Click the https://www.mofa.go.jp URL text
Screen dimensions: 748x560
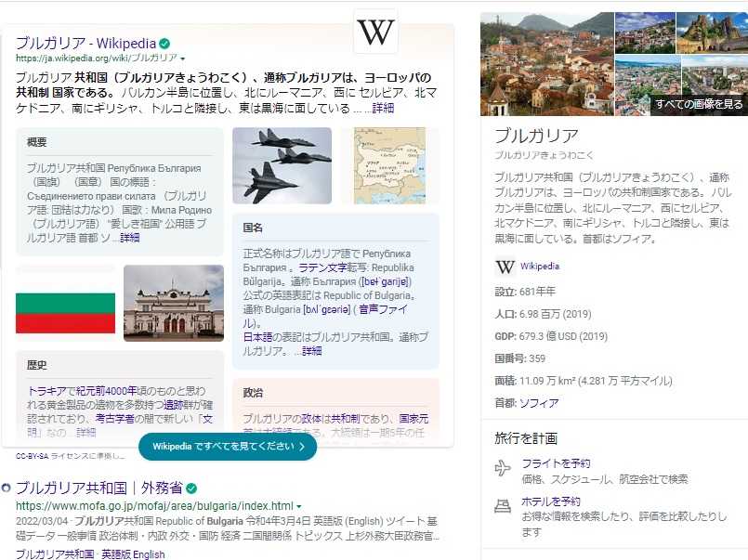tap(154, 505)
